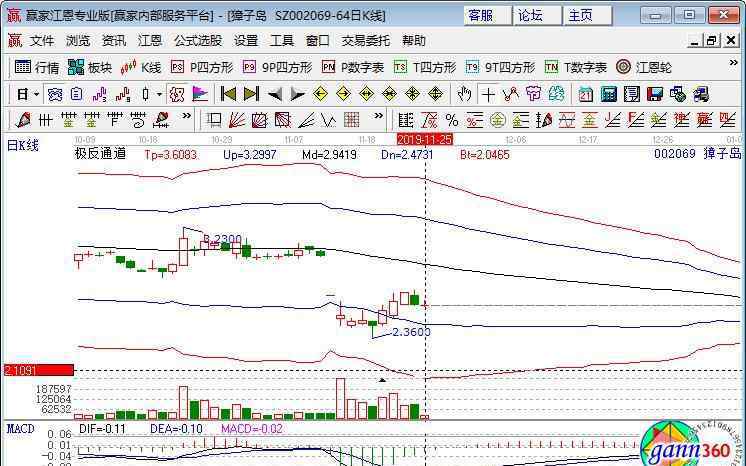Click the yellow diamond left-arrow icon
This screenshot has height=466, width=746.
tap(320, 94)
